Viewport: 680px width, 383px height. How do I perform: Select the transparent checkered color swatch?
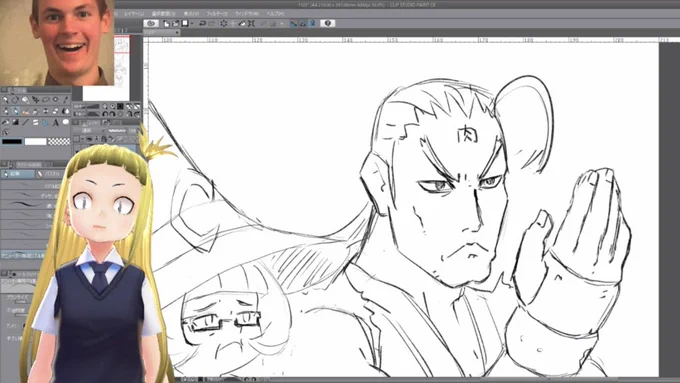click(59, 141)
